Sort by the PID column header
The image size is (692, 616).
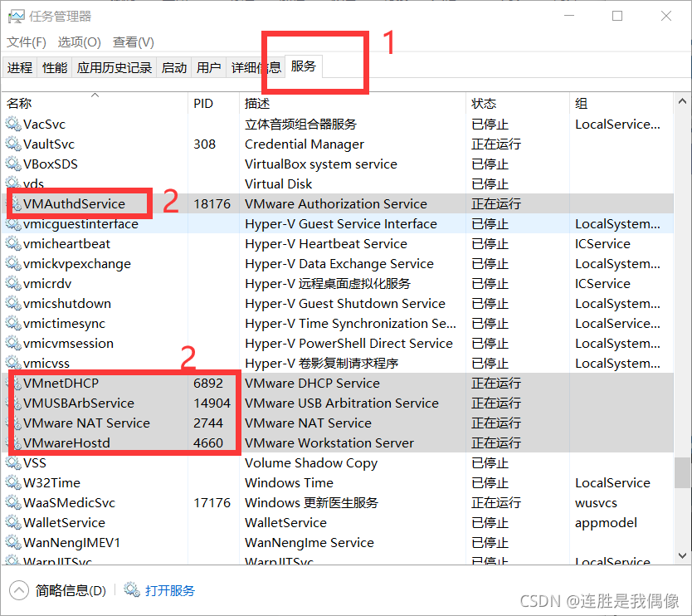point(213,103)
